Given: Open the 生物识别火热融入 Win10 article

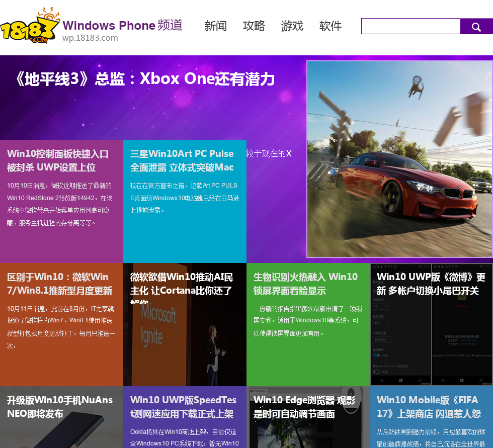Looking at the screenshot, I should tap(306, 284).
